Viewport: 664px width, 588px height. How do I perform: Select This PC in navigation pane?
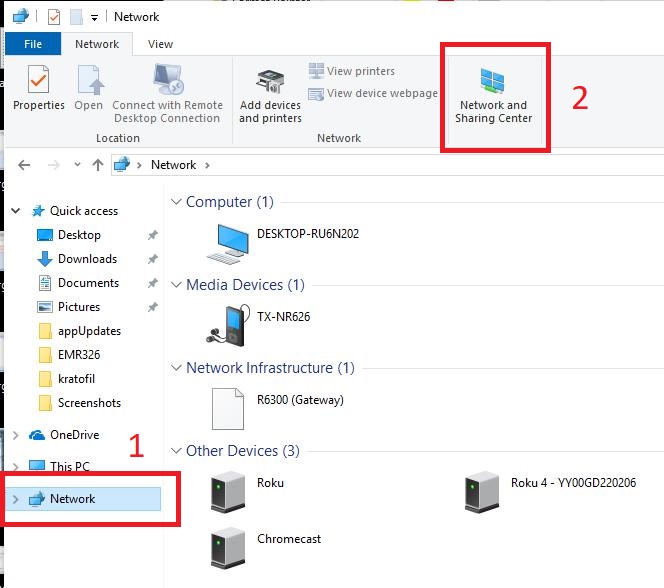tap(70, 467)
